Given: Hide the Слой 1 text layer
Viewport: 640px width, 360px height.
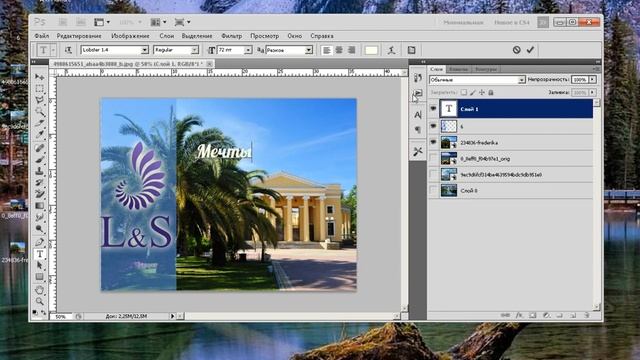Looking at the screenshot, I should (433, 109).
